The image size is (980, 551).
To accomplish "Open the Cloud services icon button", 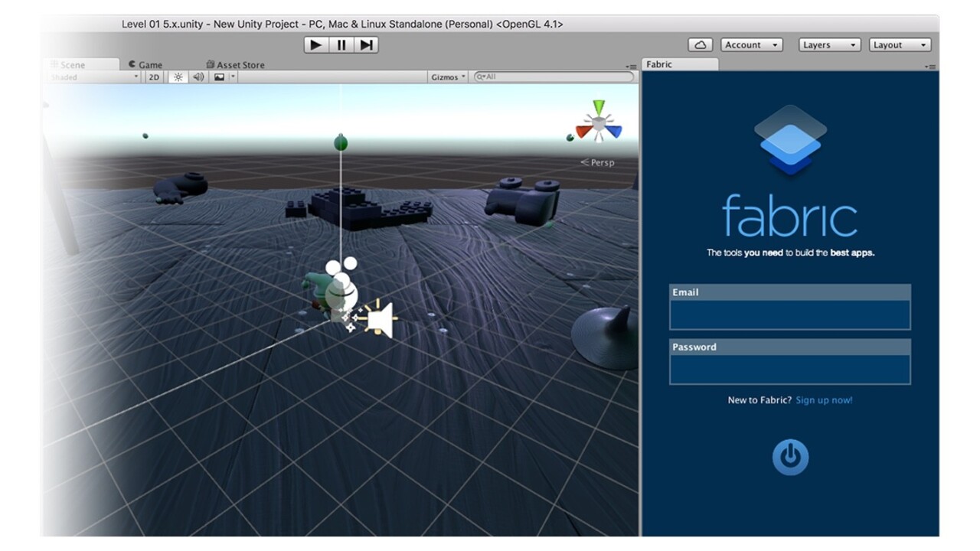I will [x=700, y=45].
